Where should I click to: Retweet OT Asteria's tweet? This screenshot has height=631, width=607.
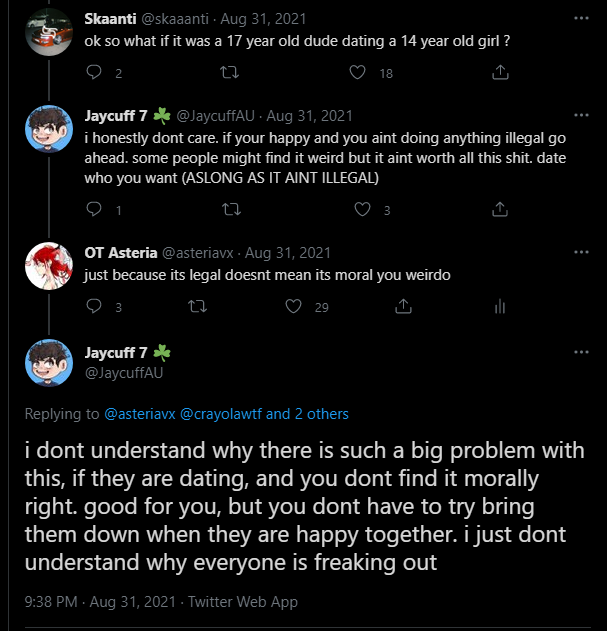[197, 307]
